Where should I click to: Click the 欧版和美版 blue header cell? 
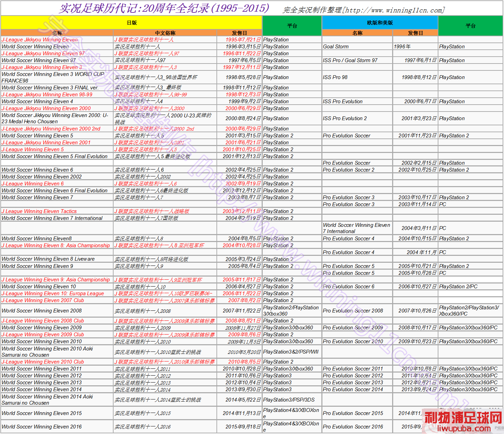click(x=380, y=22)
